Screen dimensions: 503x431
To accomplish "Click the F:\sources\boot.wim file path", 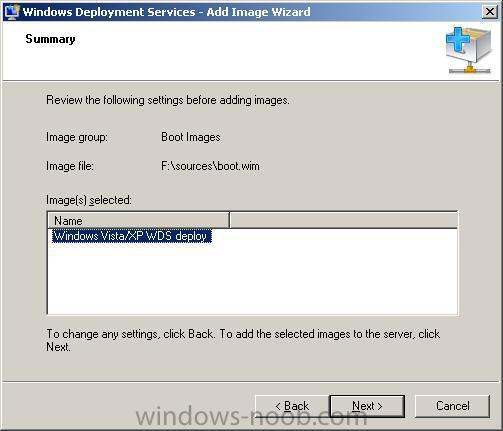I will click(210, 166).
